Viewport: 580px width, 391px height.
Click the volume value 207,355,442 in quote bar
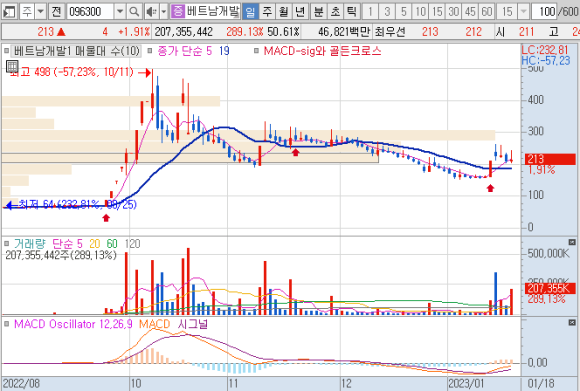pyautogui.click(x=183, y=32)
